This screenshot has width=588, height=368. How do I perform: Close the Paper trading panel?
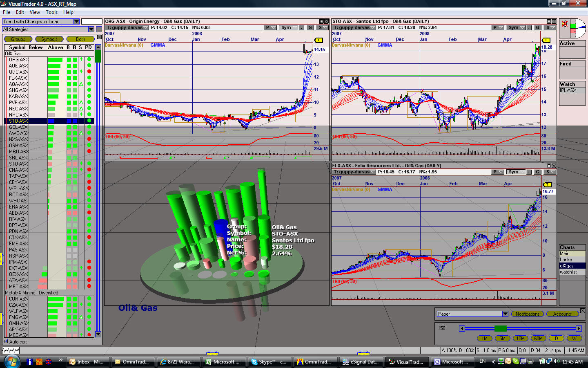point(583,311)
